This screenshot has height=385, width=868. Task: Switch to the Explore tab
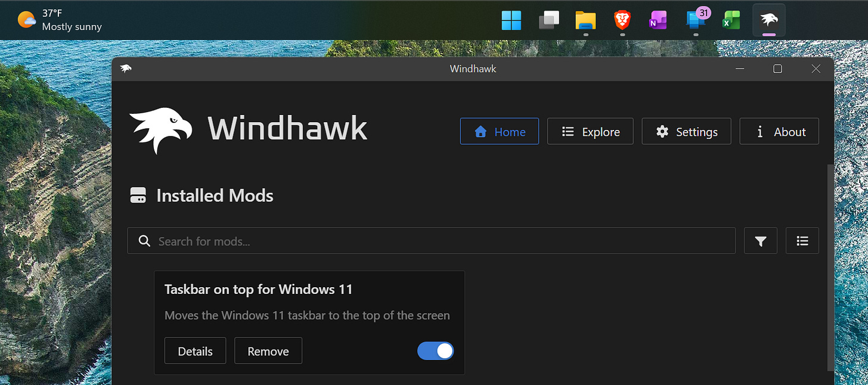[x=590, y=131]
